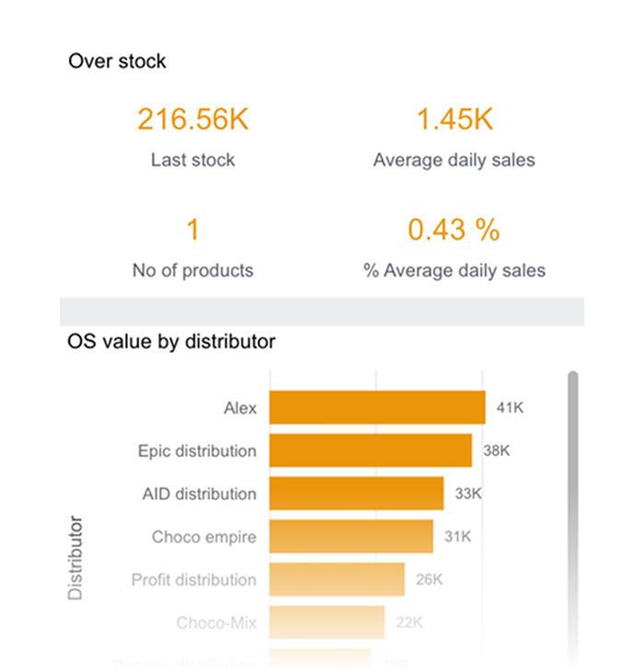The height and width of the screenshot is (672, 644).
Task: Click the OS value by distributor heading
Action: coord(171,342)
